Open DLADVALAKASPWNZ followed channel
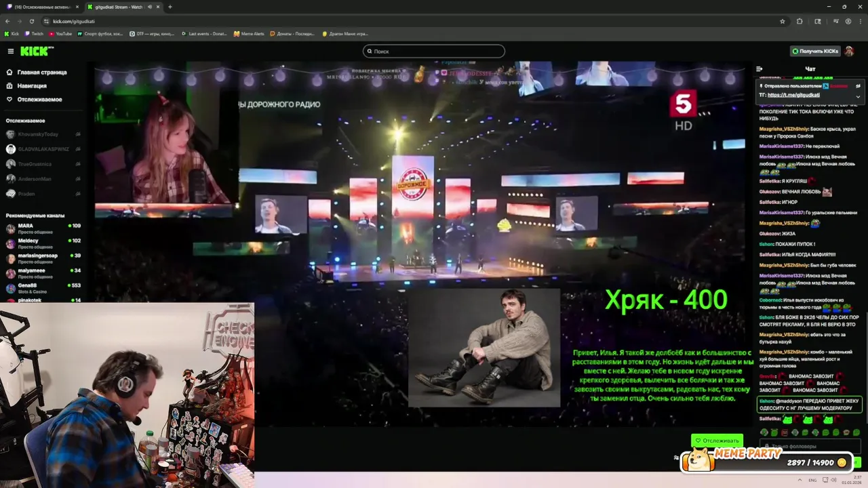Screen dimensions: 868x488 [42, 149]
